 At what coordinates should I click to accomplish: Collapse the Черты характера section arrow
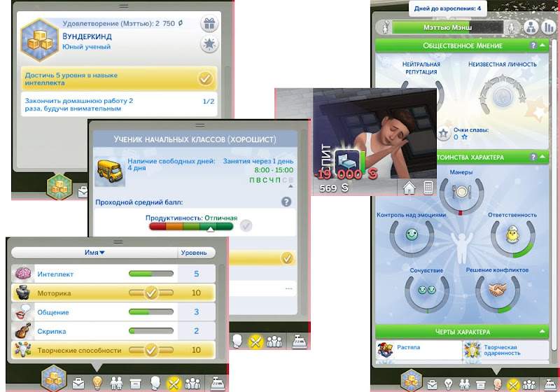[542, 332]
